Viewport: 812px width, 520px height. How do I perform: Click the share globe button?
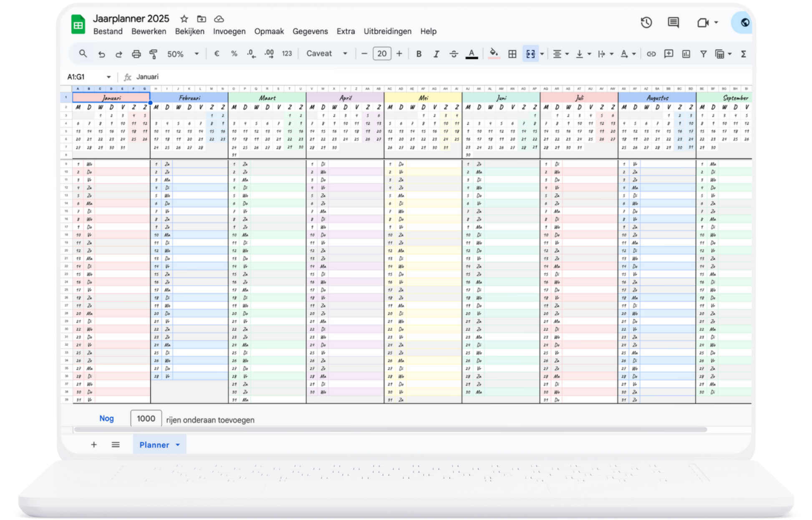pos(743,23)
